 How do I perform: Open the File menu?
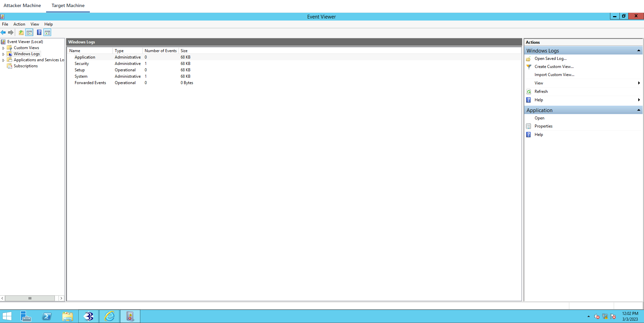(x=5, y=24)
